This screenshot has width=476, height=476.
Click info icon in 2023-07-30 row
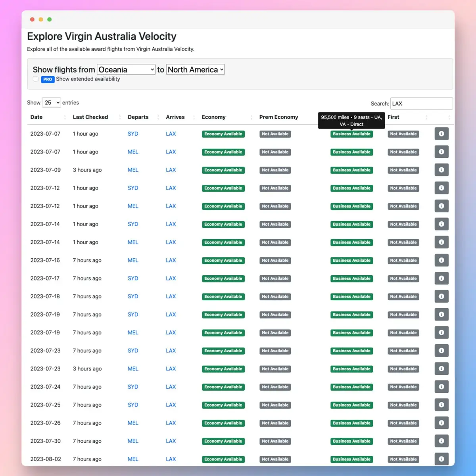(x=441, y=441)
